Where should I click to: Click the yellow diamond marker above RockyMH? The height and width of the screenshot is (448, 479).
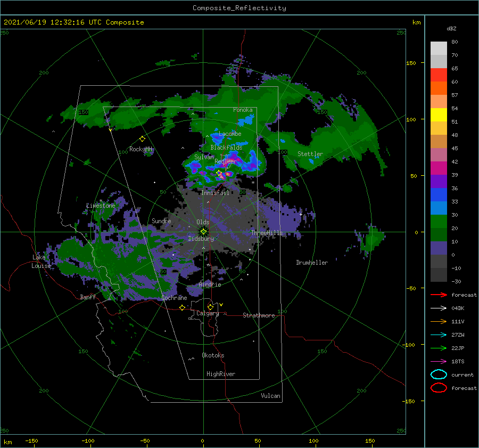tap(142, 139)
